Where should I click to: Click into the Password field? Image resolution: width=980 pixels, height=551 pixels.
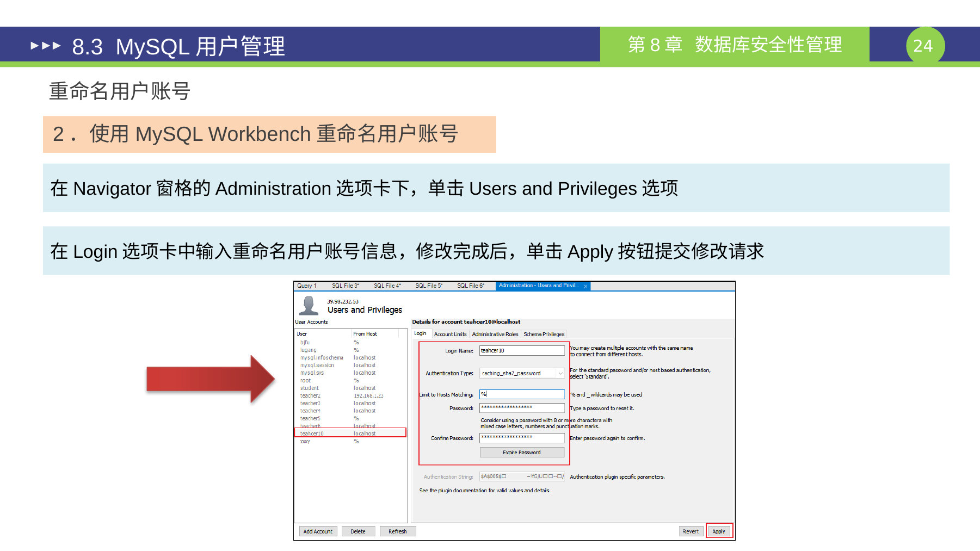click(522, 408)
